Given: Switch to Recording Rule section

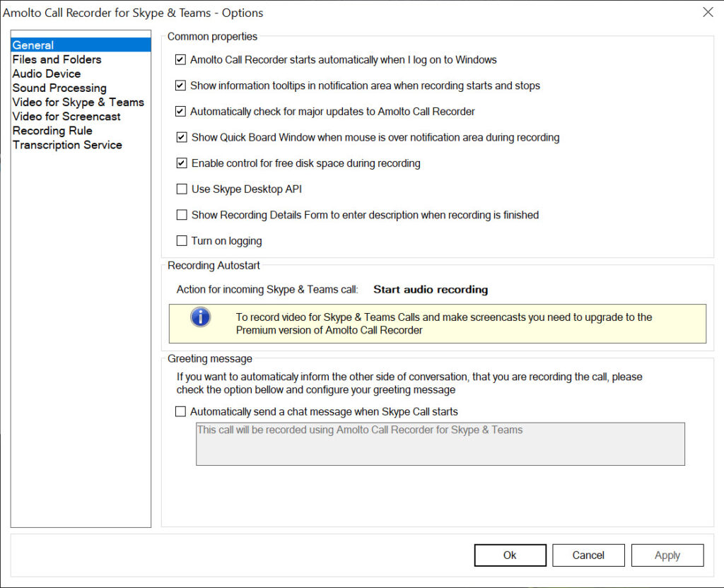Looking at the screenshot, I should pyautogui.click(x=52, y=131).
